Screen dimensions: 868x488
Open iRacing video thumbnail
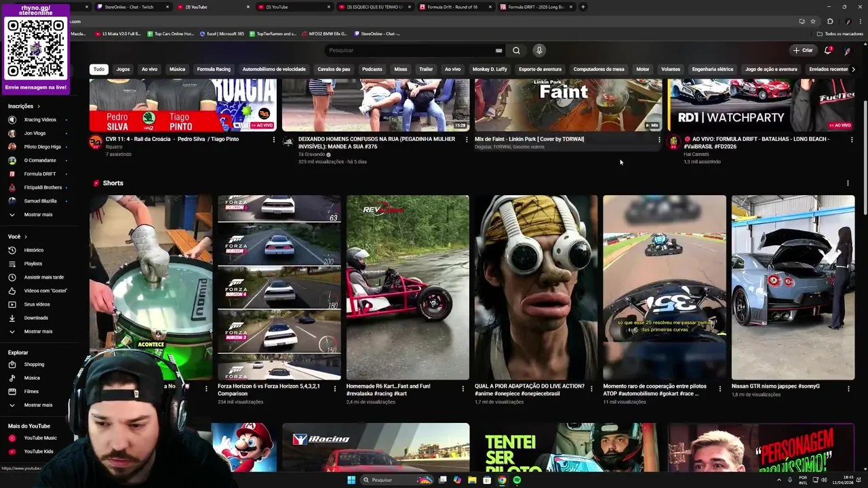tap(376, 447)
